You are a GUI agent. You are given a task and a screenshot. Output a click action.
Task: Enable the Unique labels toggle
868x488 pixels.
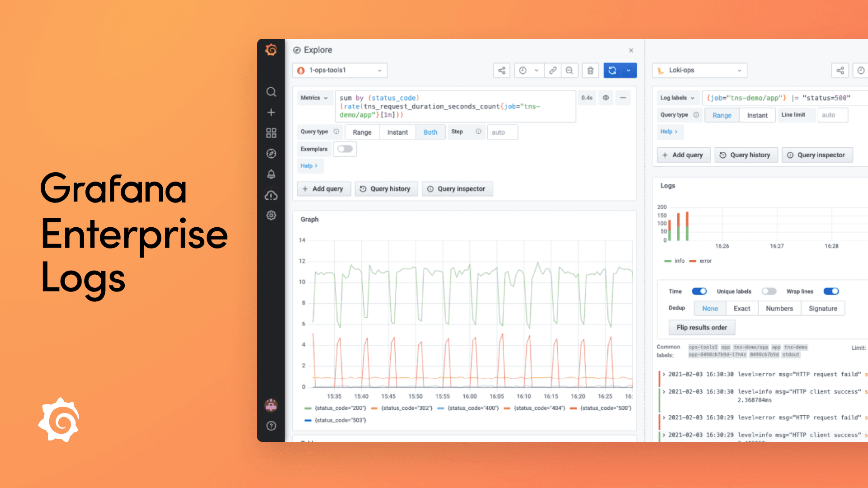[x=769, y=291]
